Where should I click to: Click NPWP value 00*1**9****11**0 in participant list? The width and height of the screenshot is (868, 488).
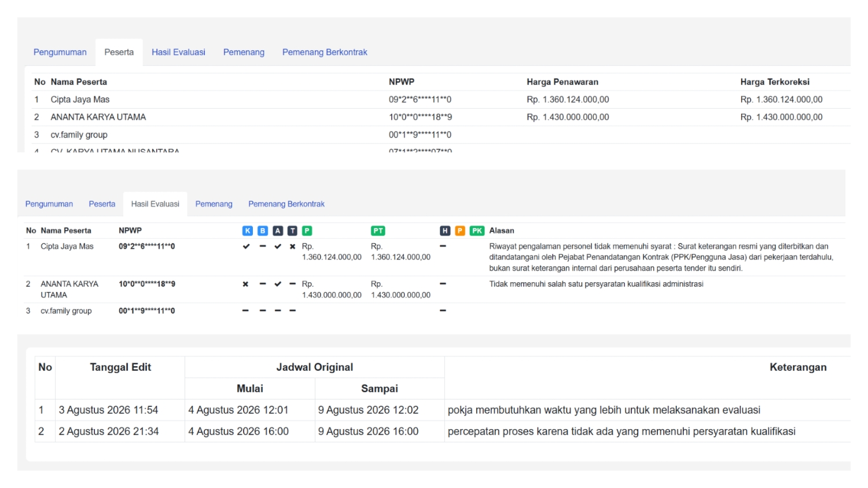click(420, 135)
